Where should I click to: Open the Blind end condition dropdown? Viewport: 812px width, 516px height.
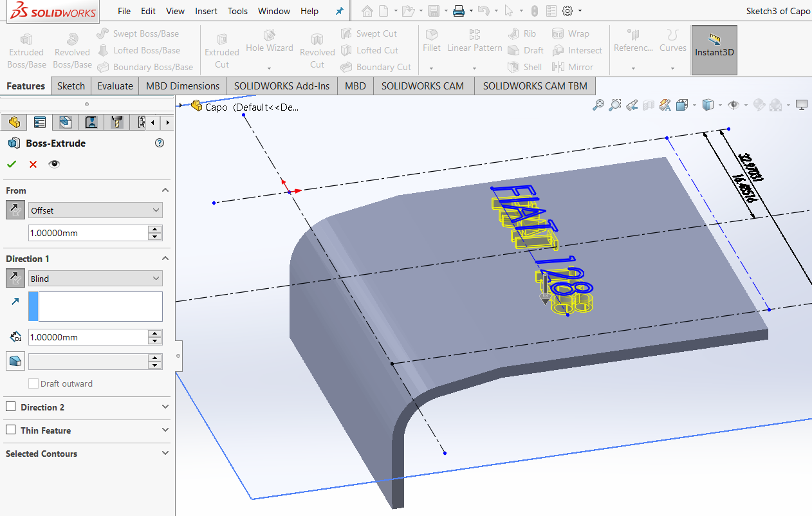(95, 279)
